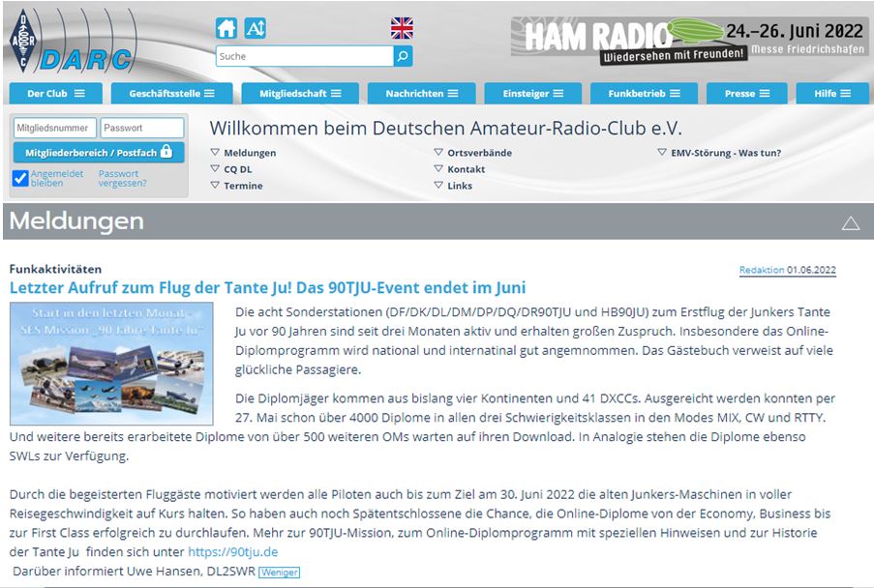Click the search magnifier button
The height and width of the screenshot is (588, 874).
[x=403, y=56]
